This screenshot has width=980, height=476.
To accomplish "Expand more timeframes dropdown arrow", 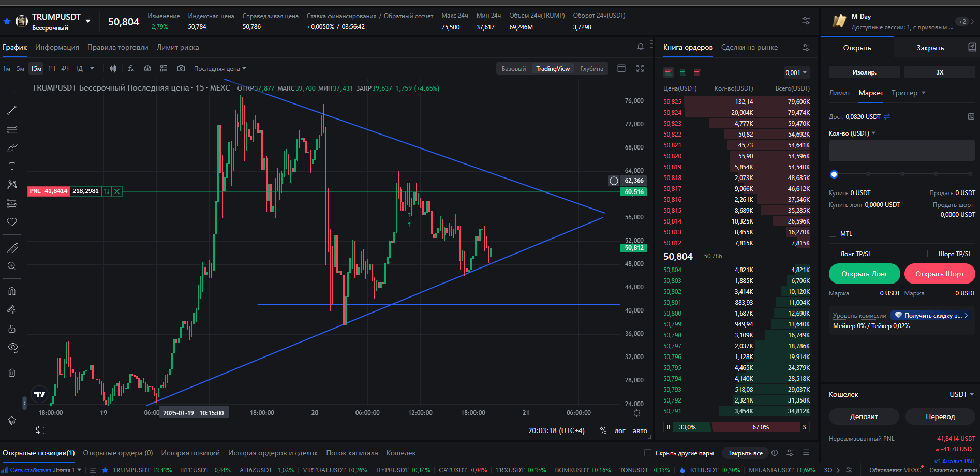I will [x=92, y=68].
